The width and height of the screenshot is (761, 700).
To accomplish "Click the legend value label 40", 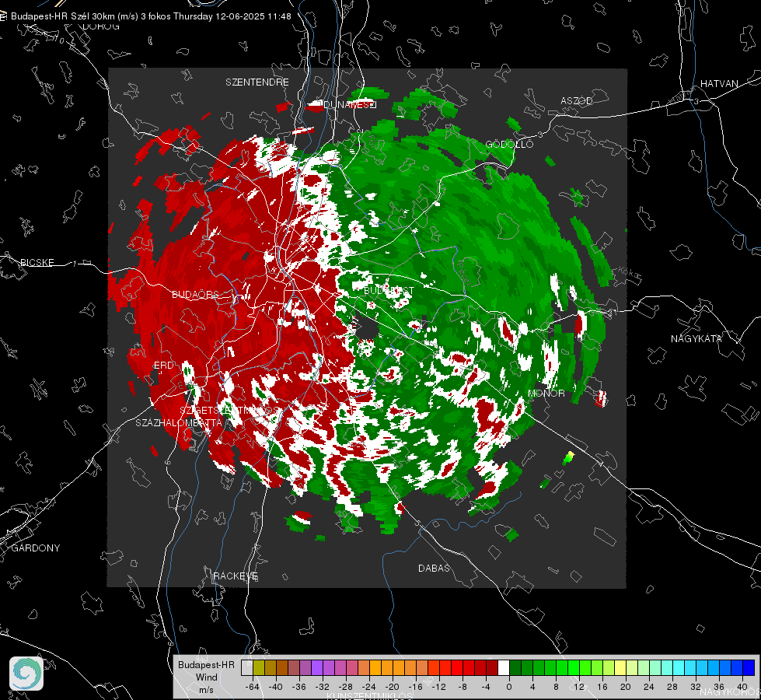I will point(742,687).
